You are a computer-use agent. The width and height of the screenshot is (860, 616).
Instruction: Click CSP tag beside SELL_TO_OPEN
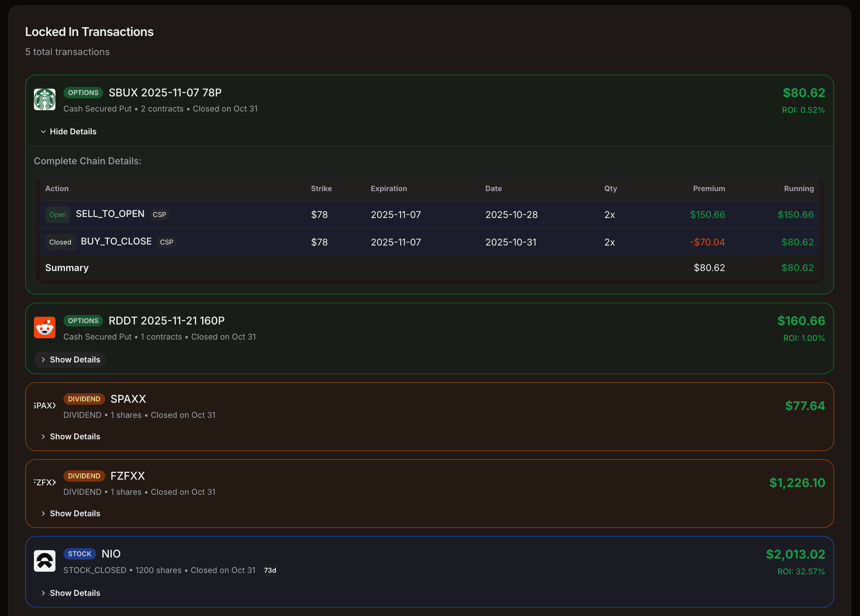160,215
